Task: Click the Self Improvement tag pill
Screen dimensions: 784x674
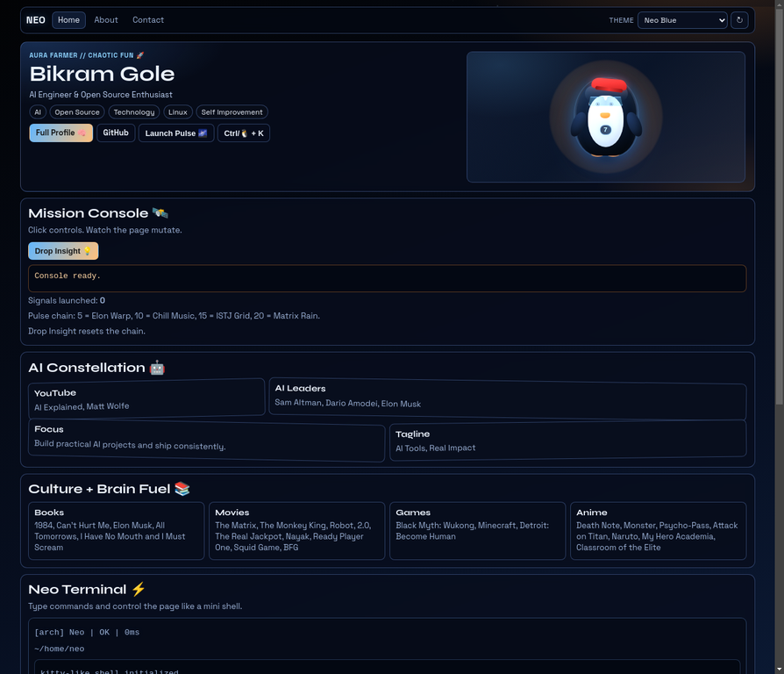Action: pyautogui.click(x=232, y=111)
